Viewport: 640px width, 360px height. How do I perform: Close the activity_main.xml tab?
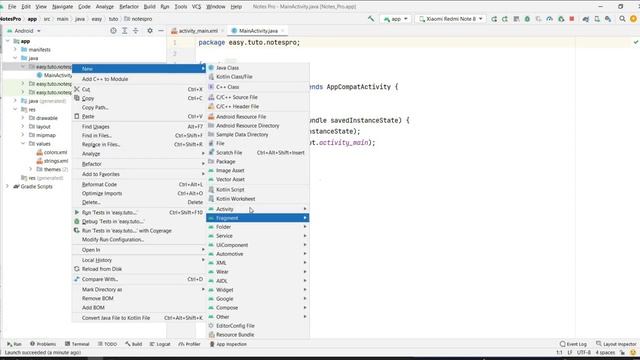point(222,31)
